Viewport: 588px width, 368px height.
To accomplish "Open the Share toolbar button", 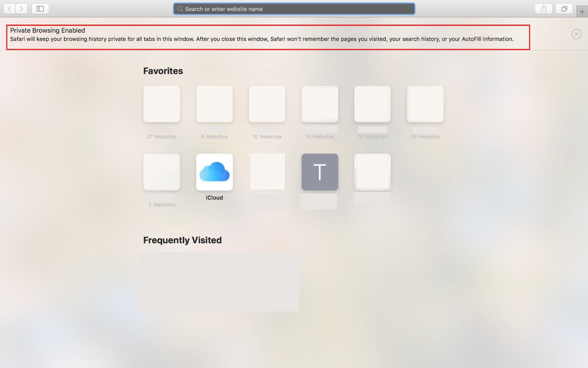I will pyautogui.click(x=543, y=8).
